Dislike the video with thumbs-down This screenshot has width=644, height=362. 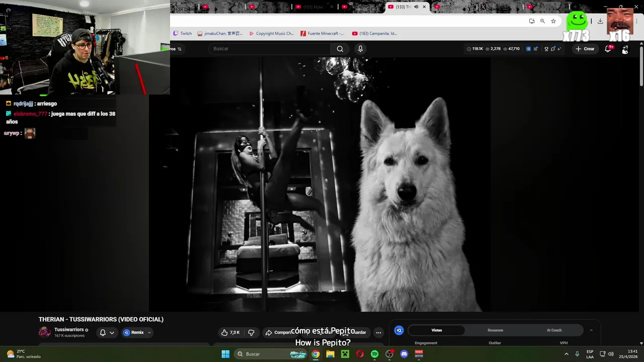click(251, 332)
